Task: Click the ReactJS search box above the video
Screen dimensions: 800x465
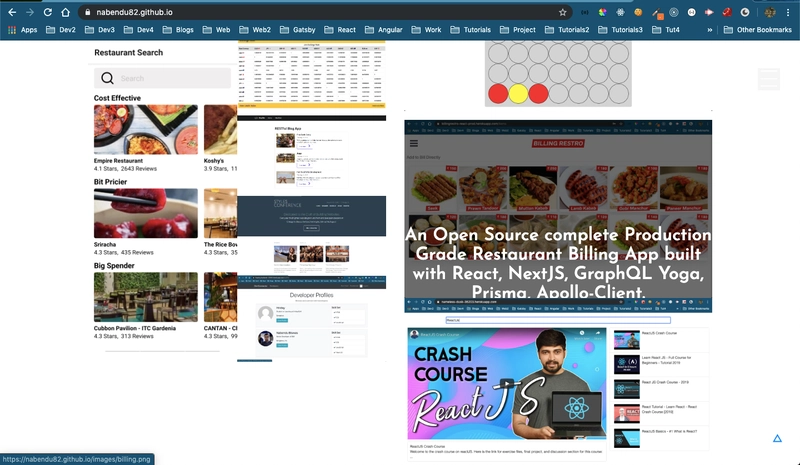Action: point(558,320)
